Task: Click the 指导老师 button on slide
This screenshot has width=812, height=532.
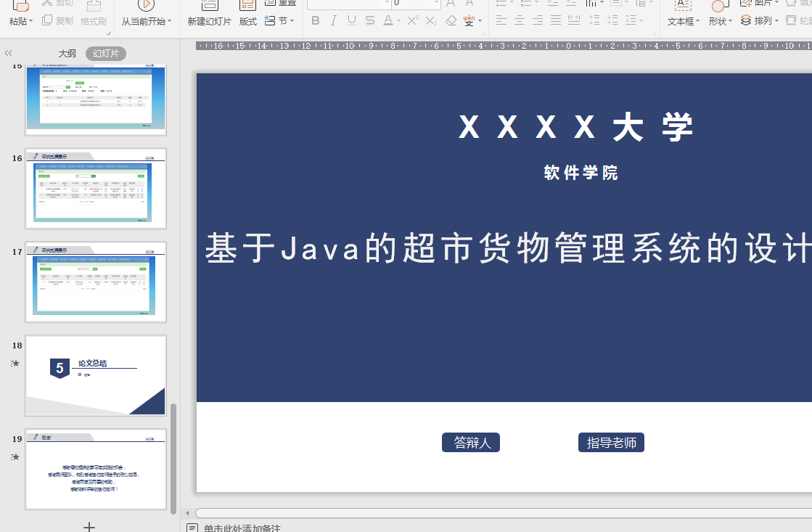Action: pyautogui.click(x=611, y=443)
